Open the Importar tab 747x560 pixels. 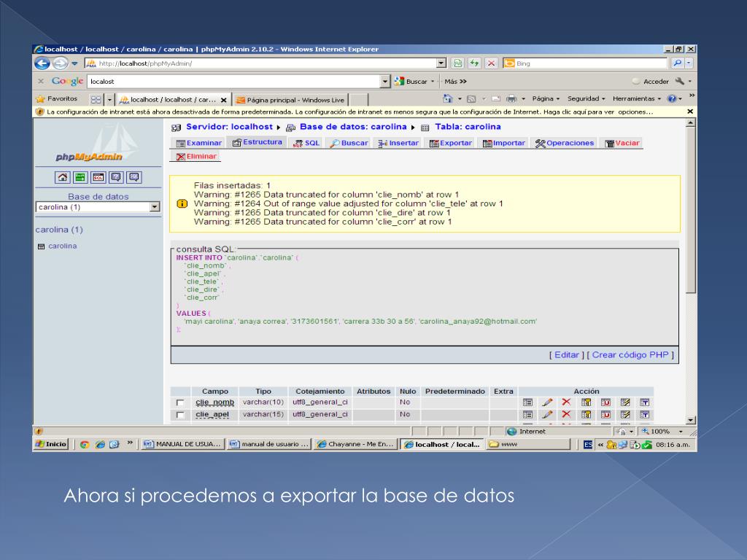(503, 143)
